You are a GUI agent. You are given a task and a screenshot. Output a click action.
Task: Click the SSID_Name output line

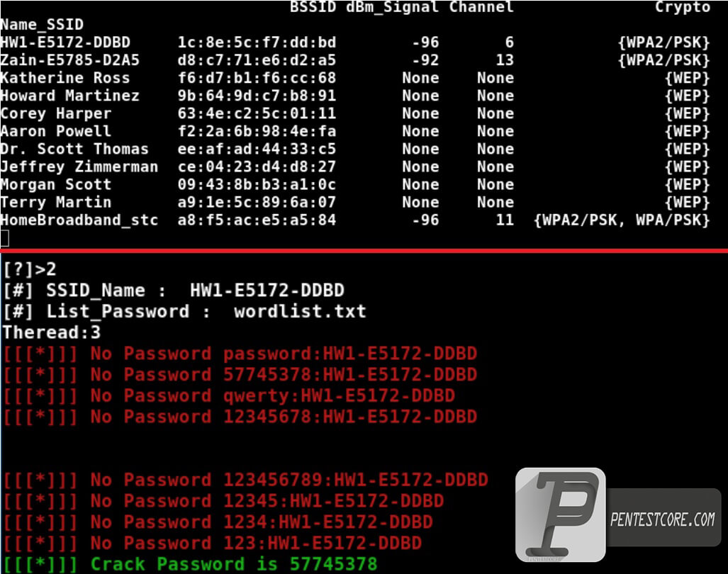click(174, 291)
